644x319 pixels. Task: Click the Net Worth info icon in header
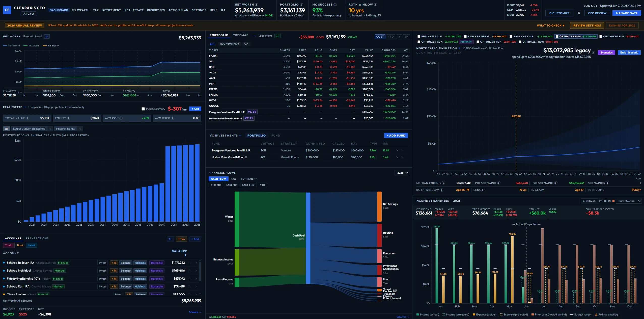tap(257, 5)
